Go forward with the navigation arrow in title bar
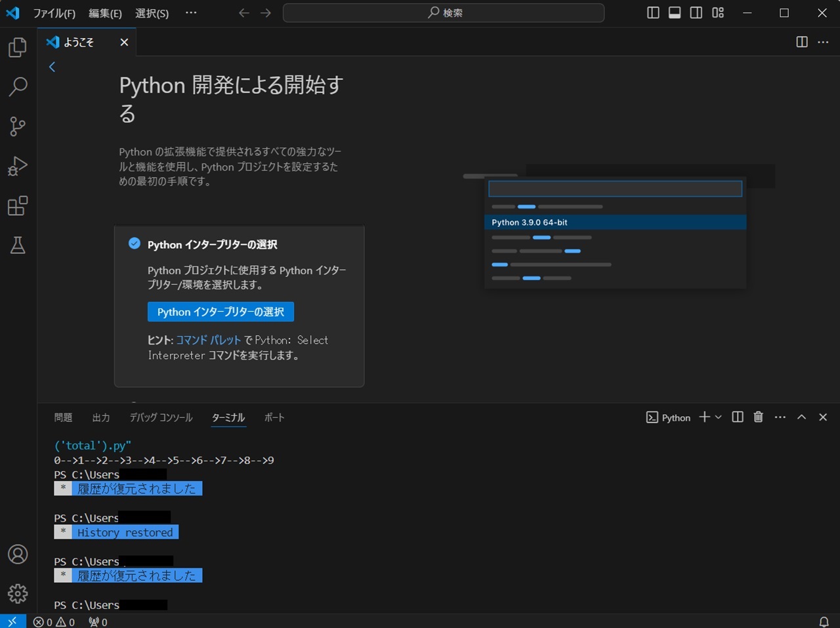 [266, 13]
